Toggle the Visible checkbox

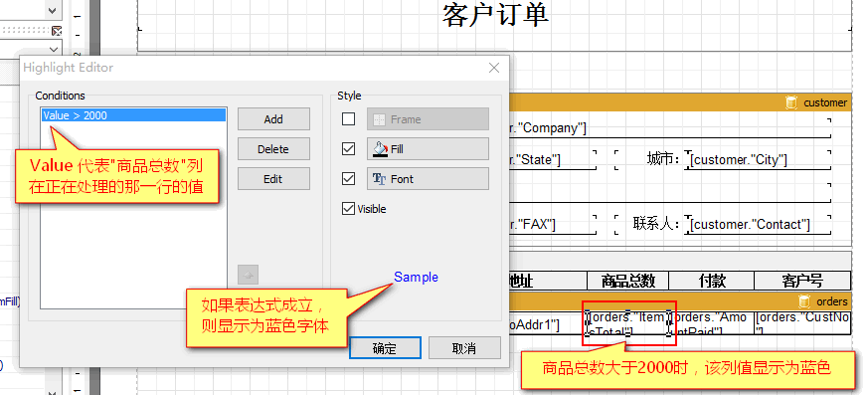[348, 209]
